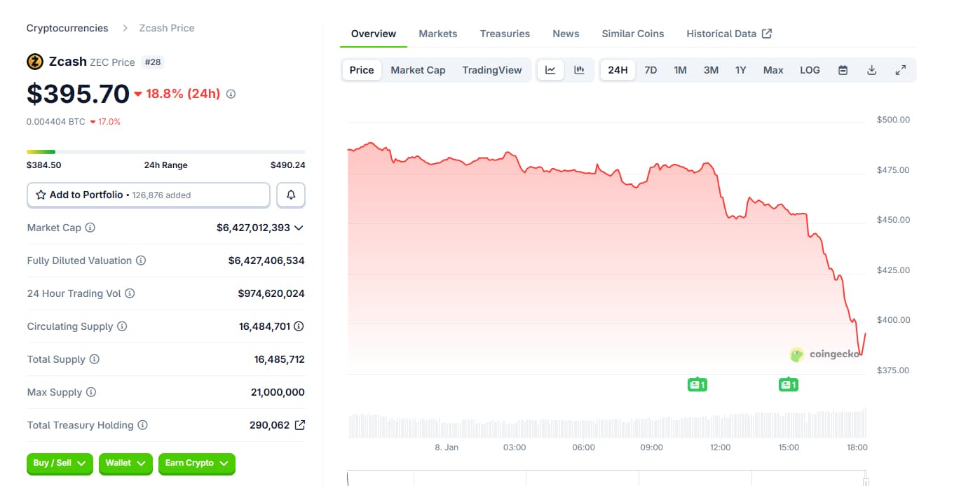This screenshot has height=486, width=980.
Task: Open the calendar date range picker
Action: click(843, 70)
